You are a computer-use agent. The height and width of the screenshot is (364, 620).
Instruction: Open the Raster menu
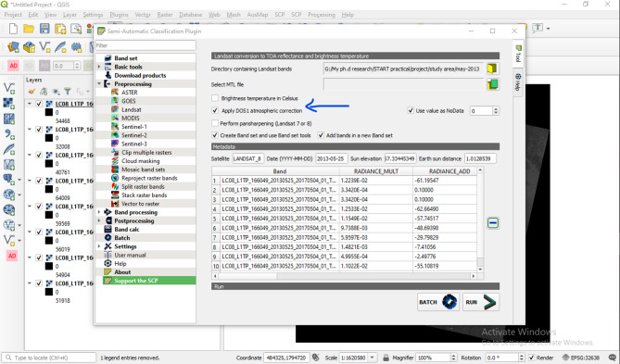(164, 15)
